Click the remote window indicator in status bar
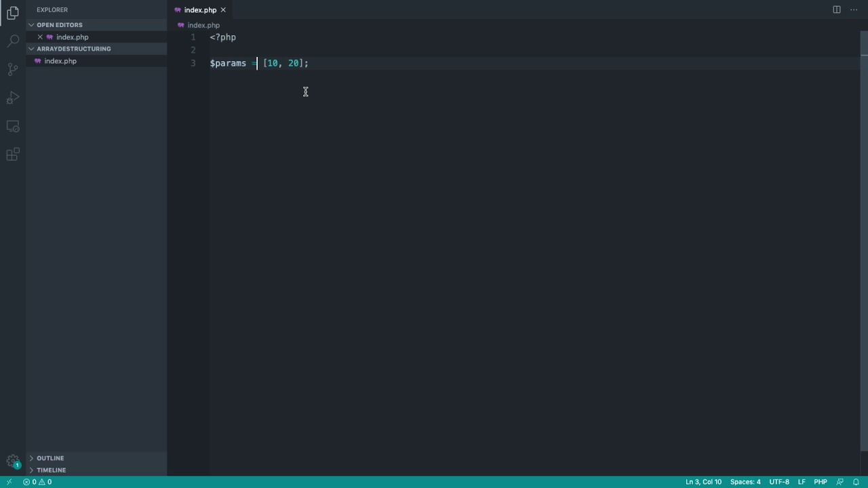The height and width of the screenshot is (488, 868). pyautogui.click(x=9, y=482)
